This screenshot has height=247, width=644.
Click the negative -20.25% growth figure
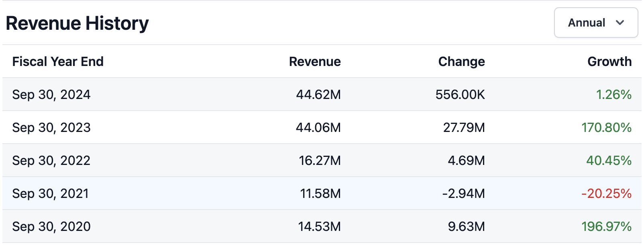pyautogui.click(x=606, y=193)
